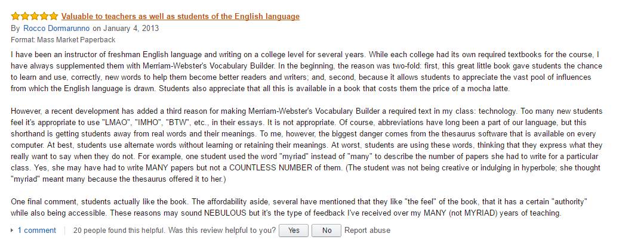Click 'Was this review helpful to you?' text
The image size is (644, 249).
pyautogui.click(x=222, y=231)
